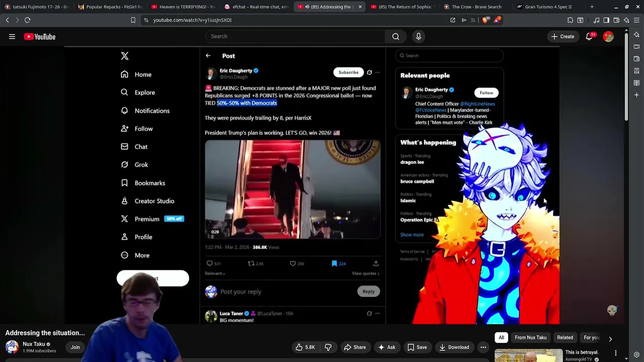The image size is (644, 362).
Task: Open browser extensions puzzle icon
Action: (x=570, y=20)
